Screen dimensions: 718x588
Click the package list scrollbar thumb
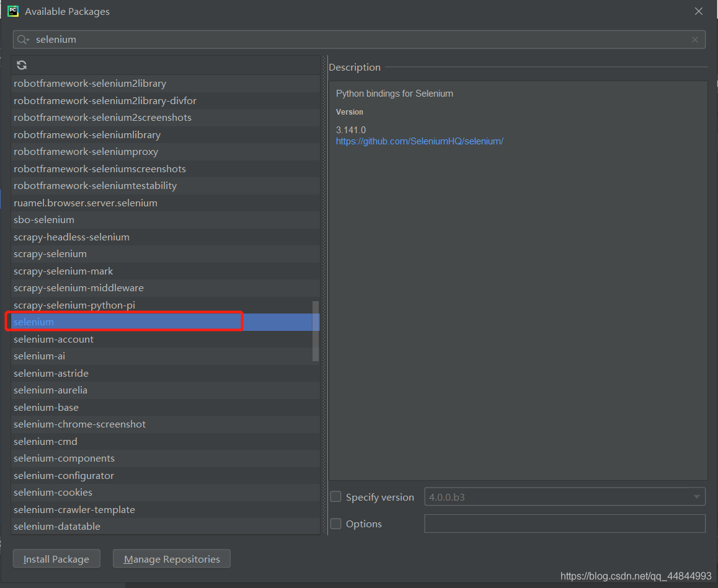point(316,331)
